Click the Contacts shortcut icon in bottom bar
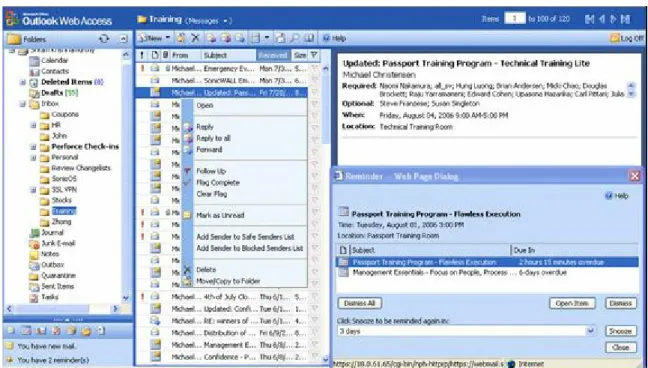Image resolution: width=648 pixels, height=368 pixels. (x=41, y=331)
